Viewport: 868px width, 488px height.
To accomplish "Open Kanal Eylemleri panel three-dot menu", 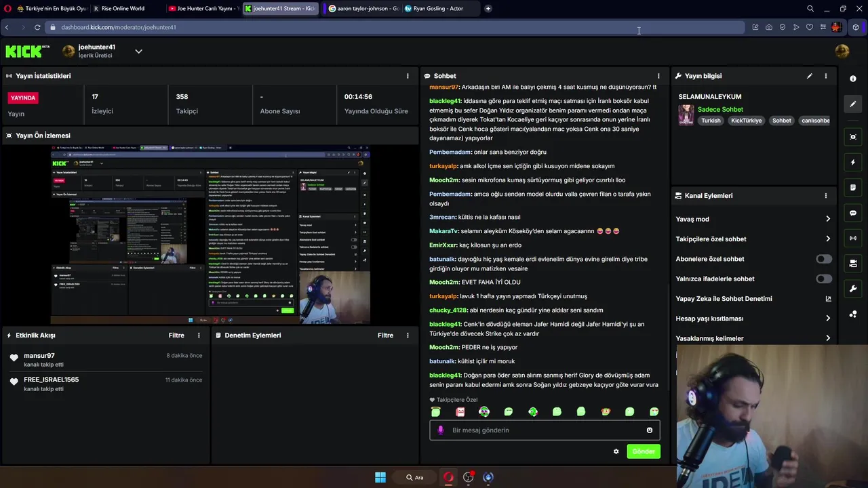I will click(825, 196).
